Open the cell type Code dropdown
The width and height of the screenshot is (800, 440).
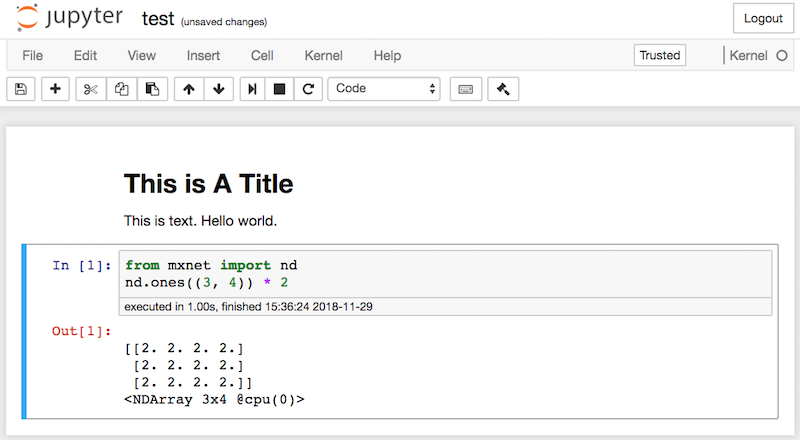(x=385, y=89)
